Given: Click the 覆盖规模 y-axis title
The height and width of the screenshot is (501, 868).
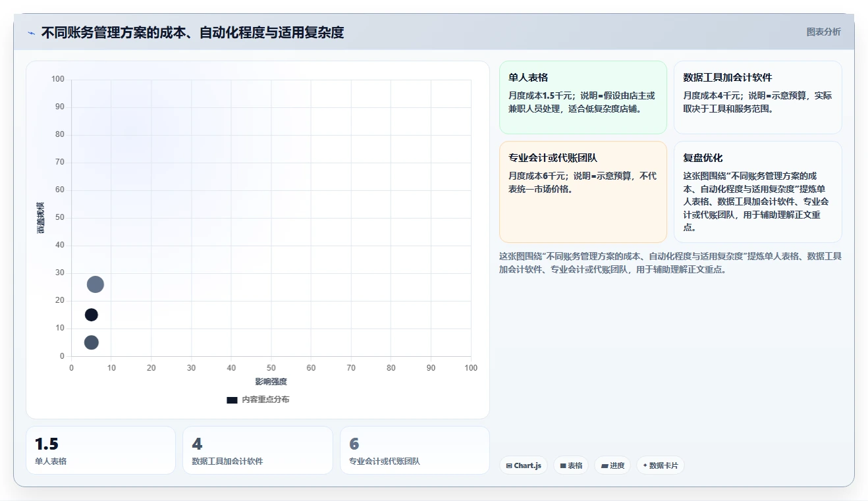Looking at the screenshot, I should click(40, 218).
